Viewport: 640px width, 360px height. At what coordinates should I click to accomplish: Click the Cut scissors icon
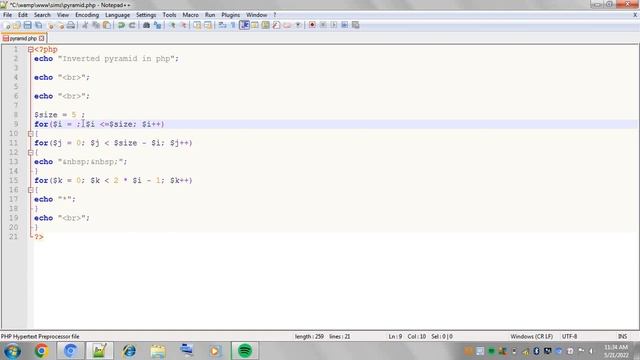[x=85, y=25]
